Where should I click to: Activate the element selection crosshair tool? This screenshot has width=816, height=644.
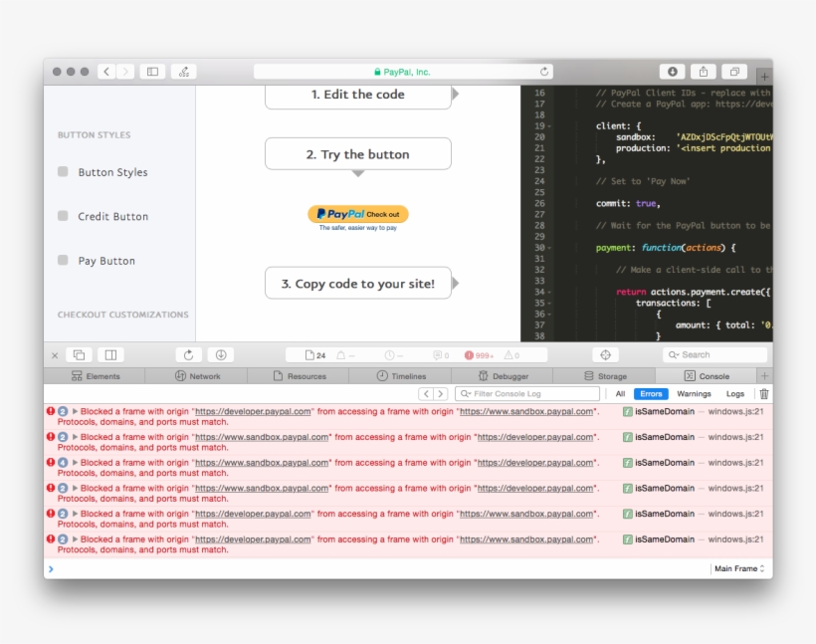click(x=605, y=354)
